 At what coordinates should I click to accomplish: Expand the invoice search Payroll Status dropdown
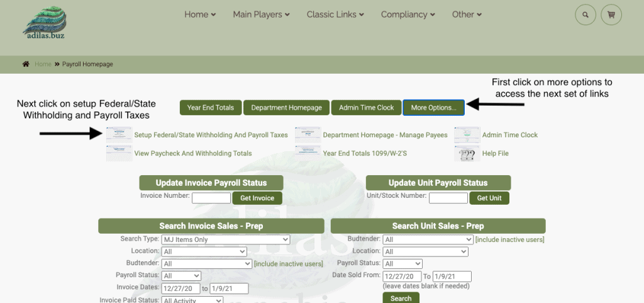click(x=181, y=275)
